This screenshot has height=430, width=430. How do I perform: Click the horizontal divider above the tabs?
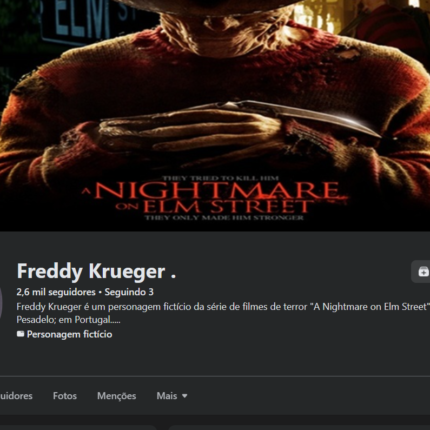[x=215, y=376]
